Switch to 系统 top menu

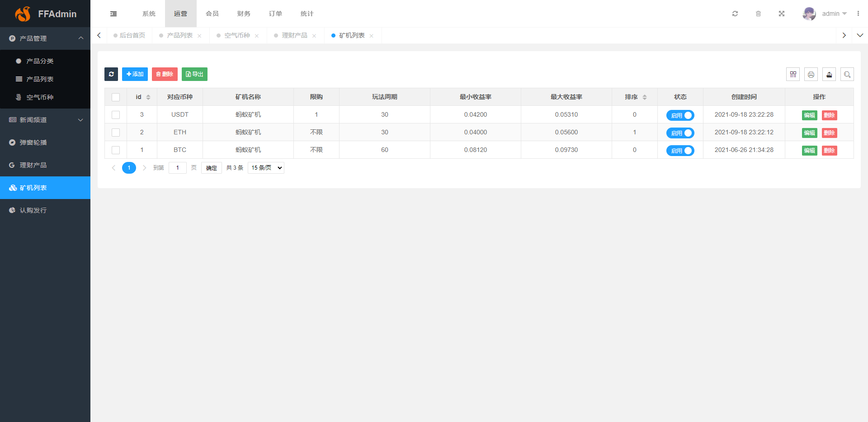[149, 14]
